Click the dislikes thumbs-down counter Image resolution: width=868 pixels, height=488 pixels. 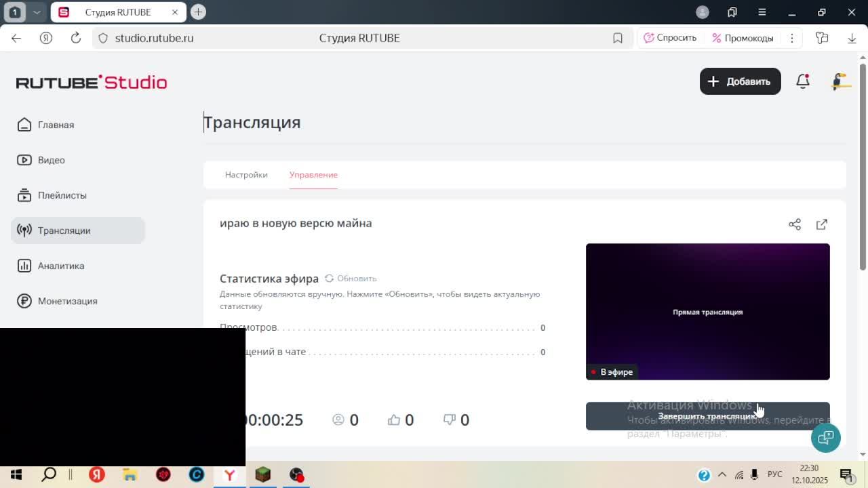[x=456, y=420]
